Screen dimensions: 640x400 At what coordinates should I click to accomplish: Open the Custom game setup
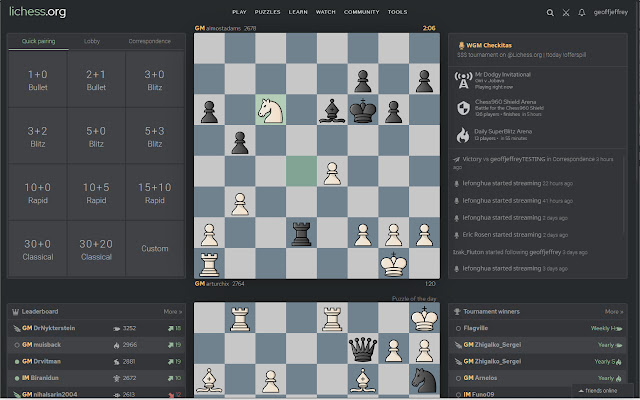coord(155,249)
